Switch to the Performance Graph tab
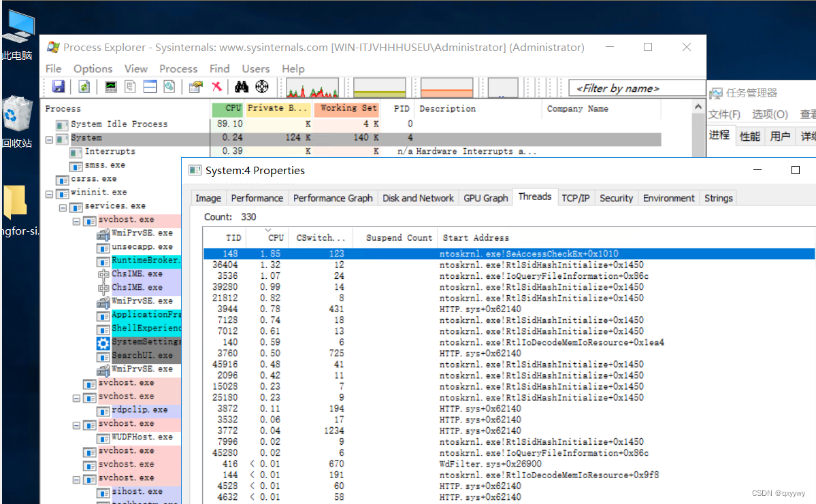 coord(333,198)
